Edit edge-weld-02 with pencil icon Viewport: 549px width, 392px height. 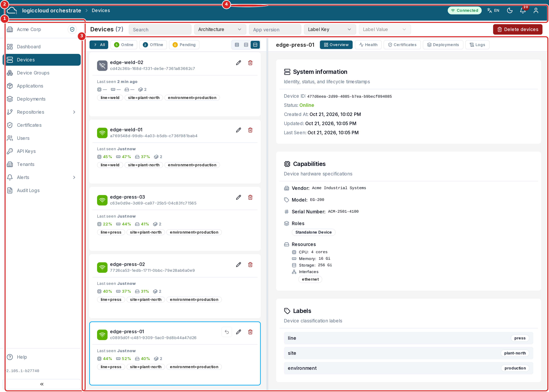point(239,63)
